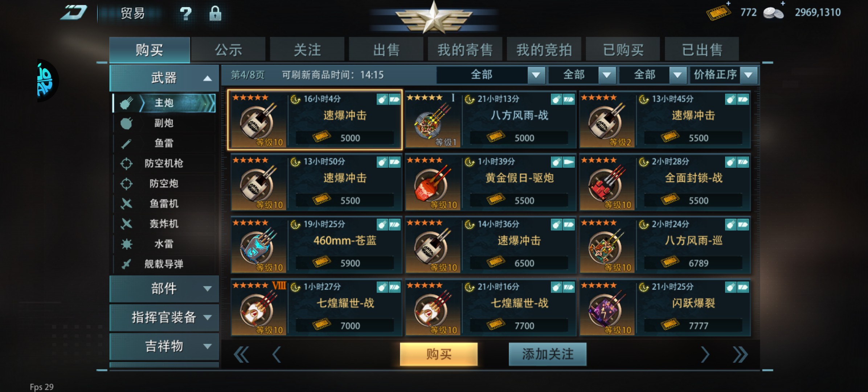Screen dimensions: 868x392
Task: Click the padlock icon in header
Action: point(215,13)
